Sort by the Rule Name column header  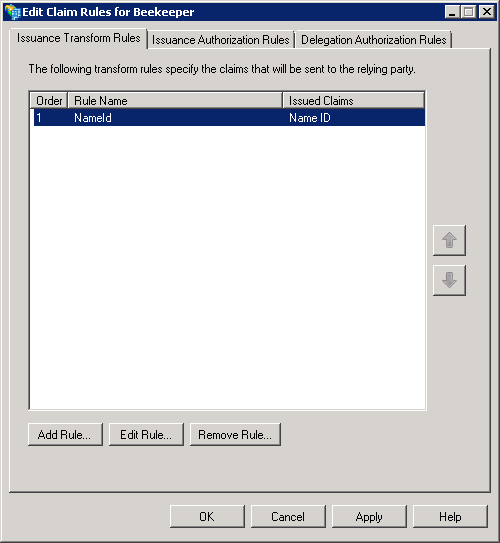click(175, 101)
